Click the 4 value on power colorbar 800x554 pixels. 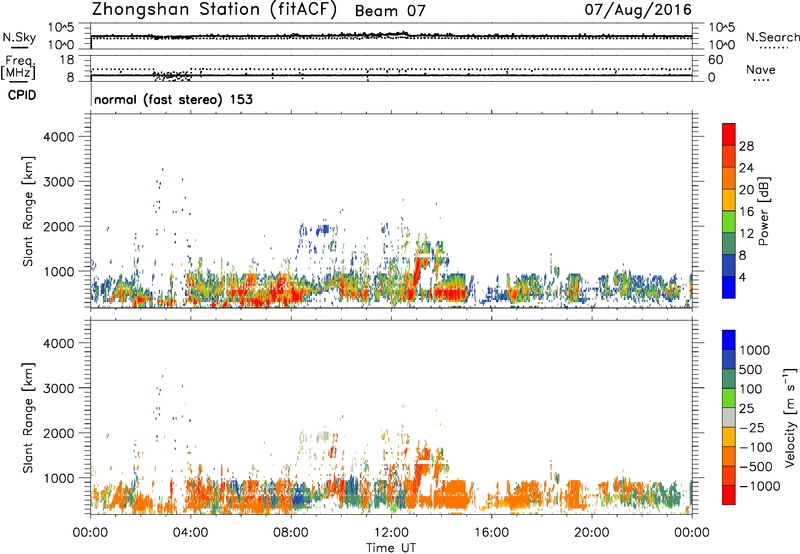tap(742, 277)
